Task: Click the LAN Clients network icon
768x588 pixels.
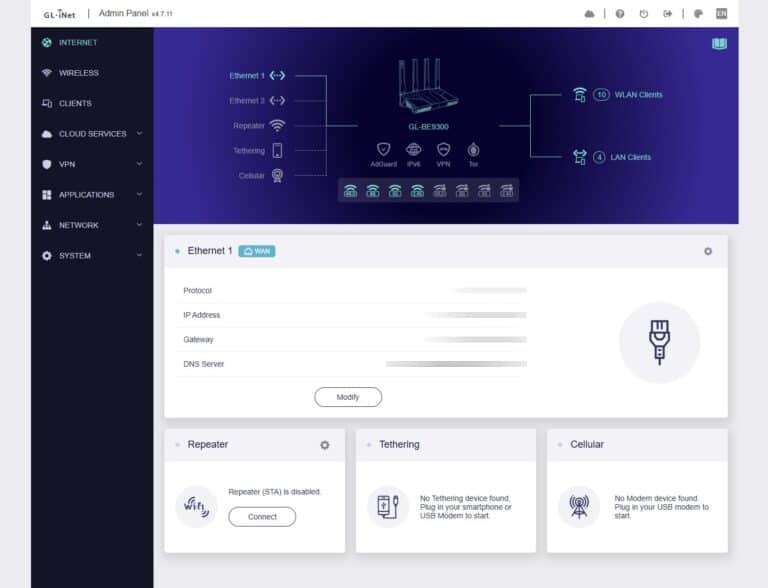Action: click(x=579, y=157)
